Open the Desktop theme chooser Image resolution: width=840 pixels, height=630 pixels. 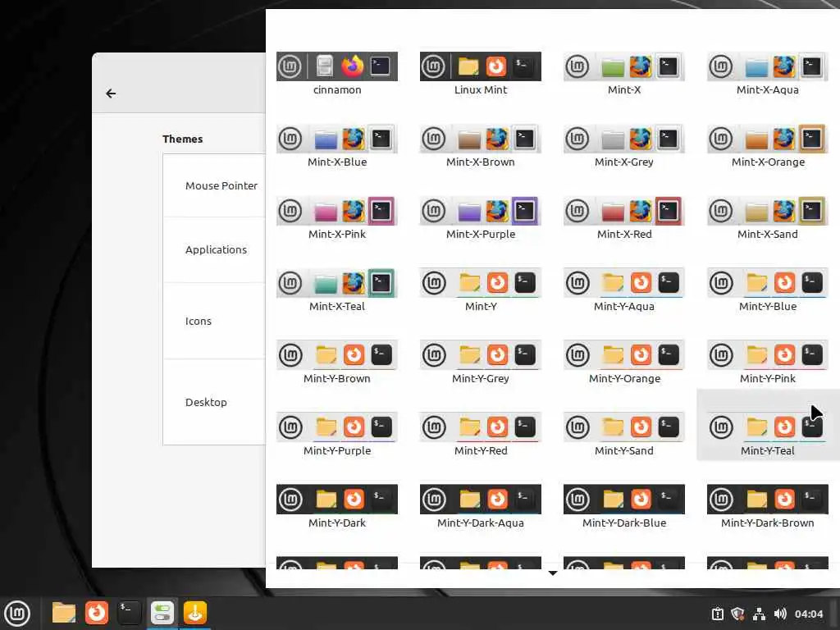point(214,402)
